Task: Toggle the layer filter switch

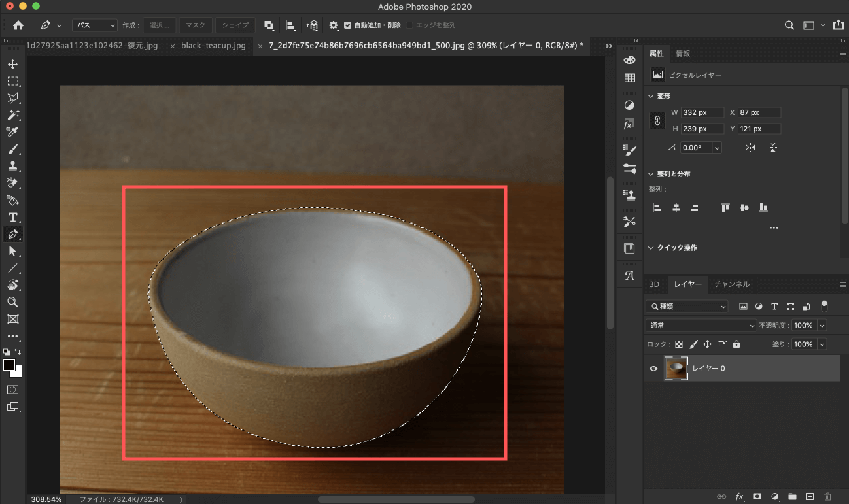Action: tap(824, 305)
